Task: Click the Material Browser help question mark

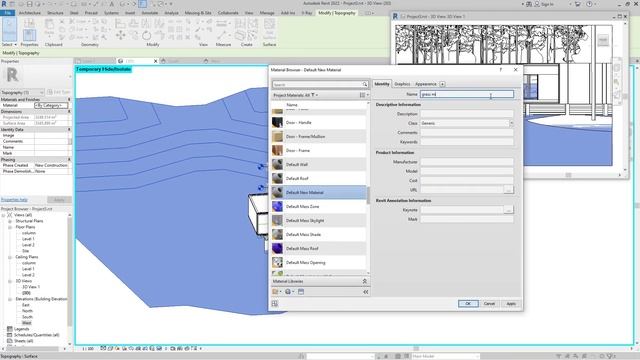Action: point(501,70)
